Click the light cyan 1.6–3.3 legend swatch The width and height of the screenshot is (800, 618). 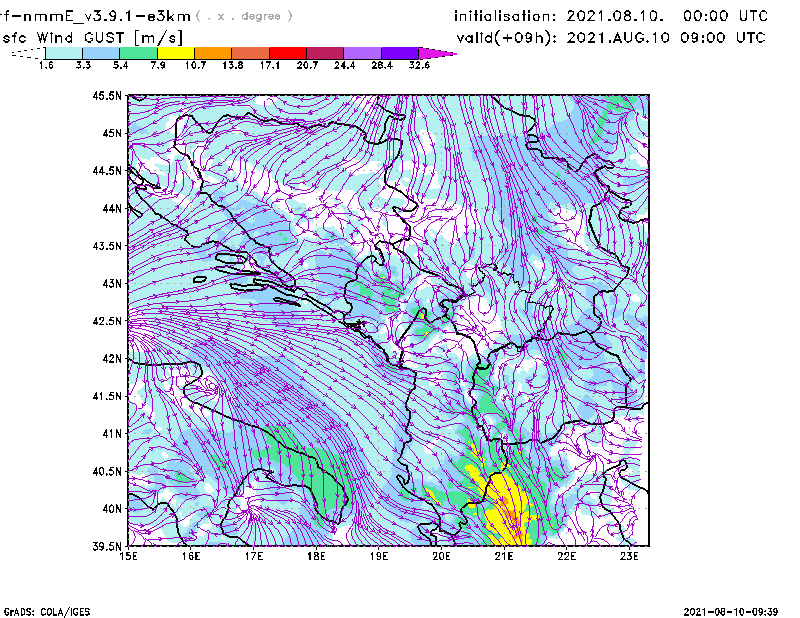tap(64, 53)
